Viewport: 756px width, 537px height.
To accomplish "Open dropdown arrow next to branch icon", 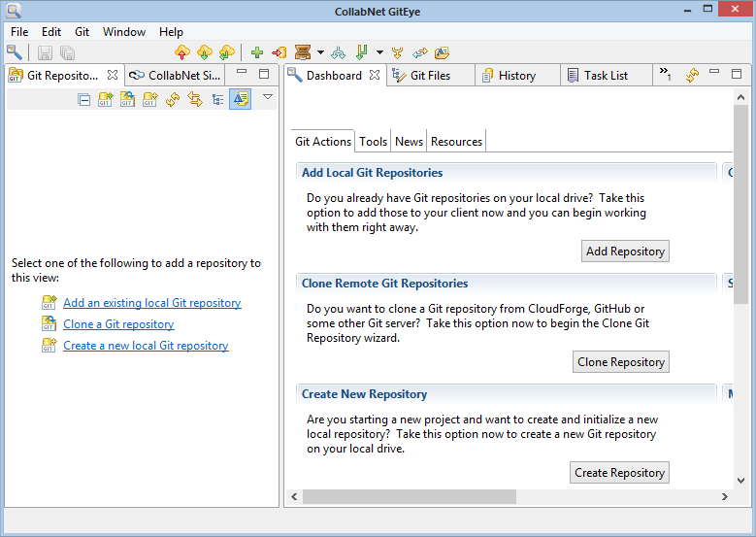I will [x=379, y=52].
